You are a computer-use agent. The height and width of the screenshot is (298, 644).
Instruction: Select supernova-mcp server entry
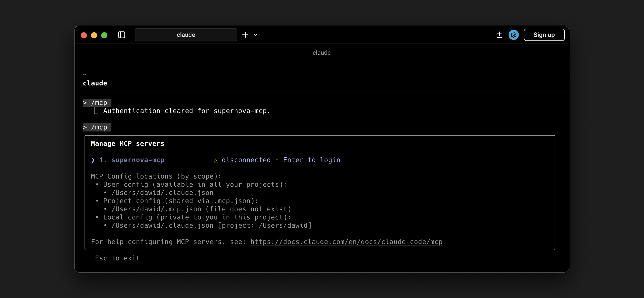pyautogui.click(x=138, y=160)
